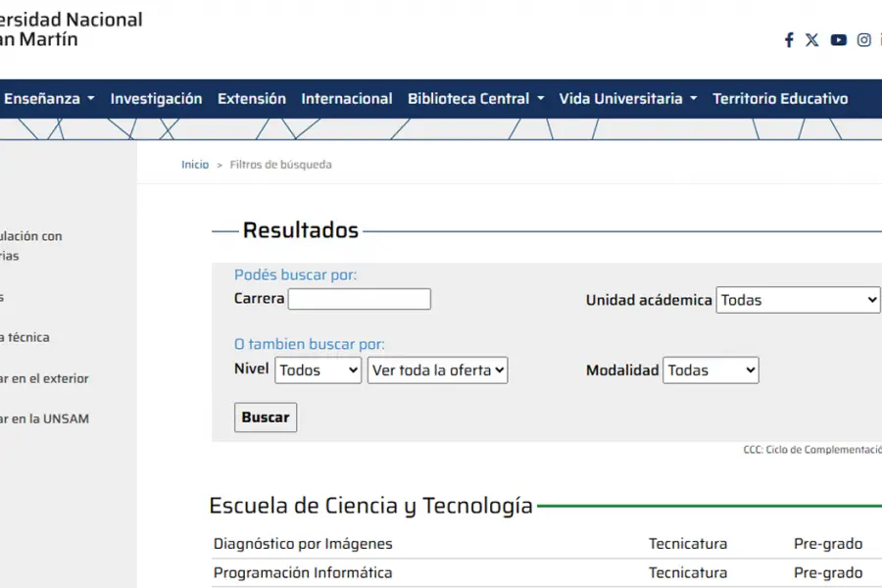Open the YouTube channel icon
The width and height of the screenshot is (882, 588).
[838, 40]
